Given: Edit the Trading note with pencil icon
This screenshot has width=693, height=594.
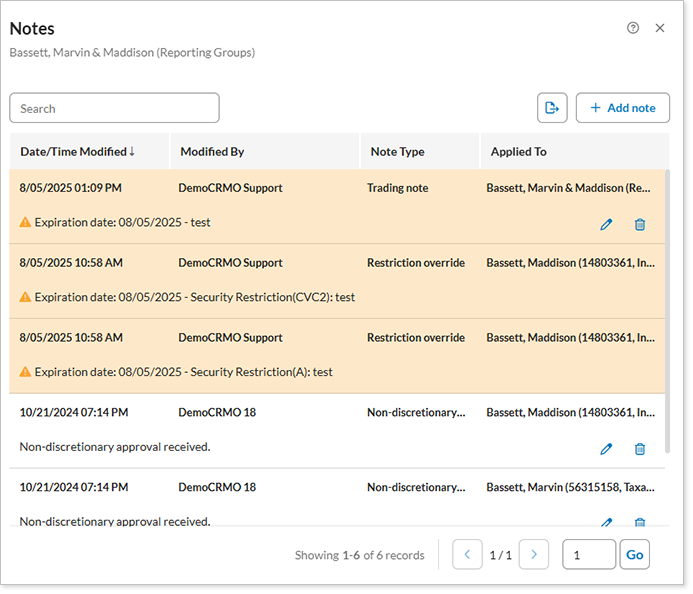Looking at the screenshot, I should (x=606, y=224).
